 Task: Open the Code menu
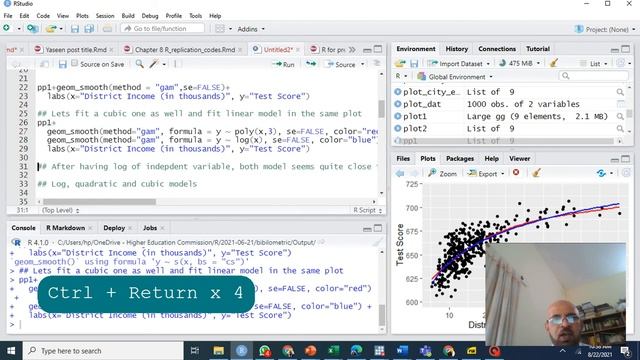pos(43,16)
